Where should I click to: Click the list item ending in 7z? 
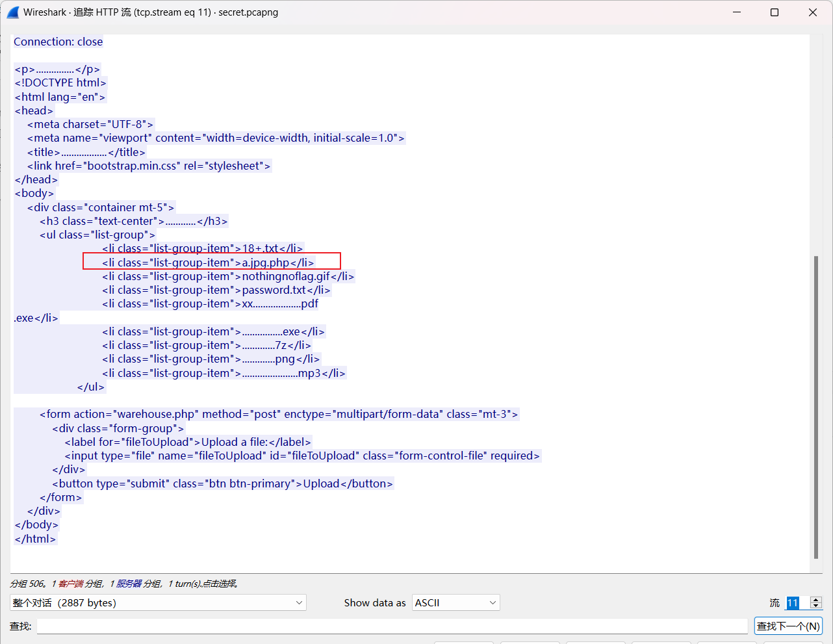coord(207,345)
